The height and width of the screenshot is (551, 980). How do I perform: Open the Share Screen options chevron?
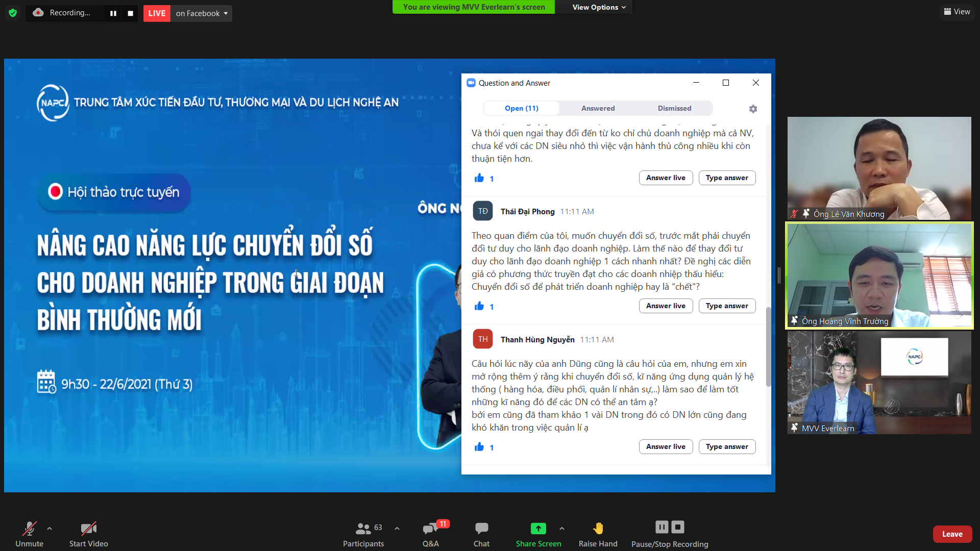tap(562, 529)
